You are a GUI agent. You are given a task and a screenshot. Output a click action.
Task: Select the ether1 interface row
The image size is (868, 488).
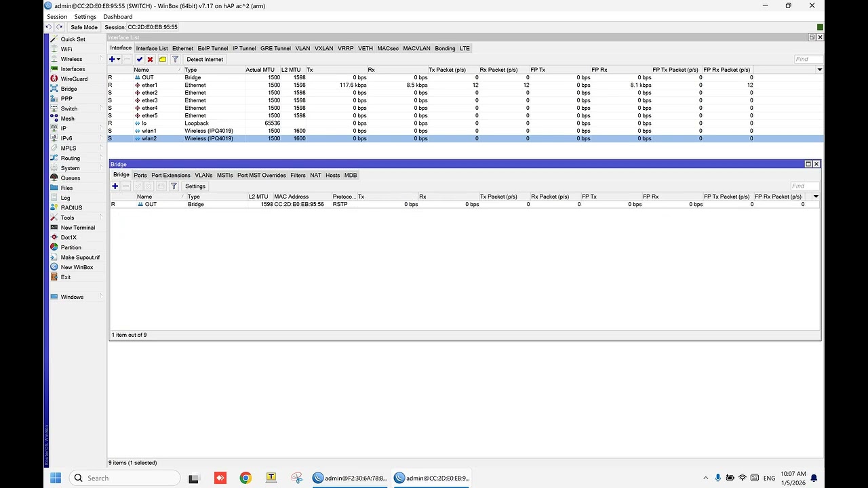(465, 85)
